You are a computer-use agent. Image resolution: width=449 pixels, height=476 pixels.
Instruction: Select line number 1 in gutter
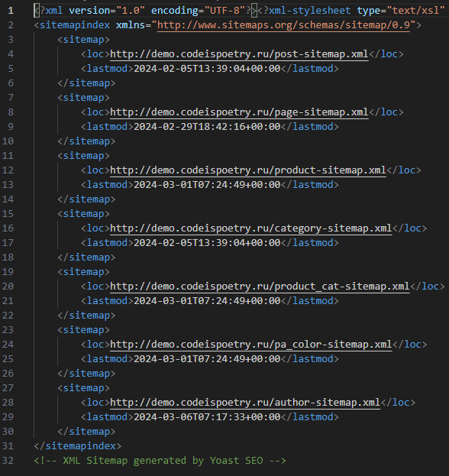[x=11, y=11]
